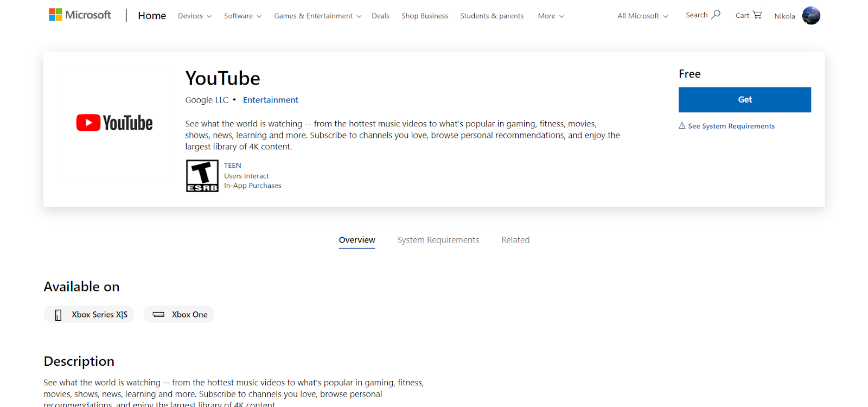Open Students & parents

[492, 16]
